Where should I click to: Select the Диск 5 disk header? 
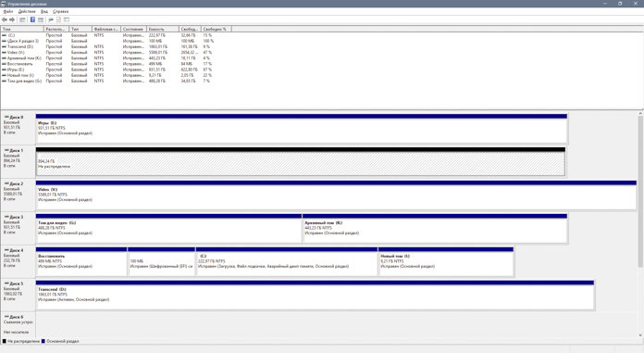coord(18,295)
